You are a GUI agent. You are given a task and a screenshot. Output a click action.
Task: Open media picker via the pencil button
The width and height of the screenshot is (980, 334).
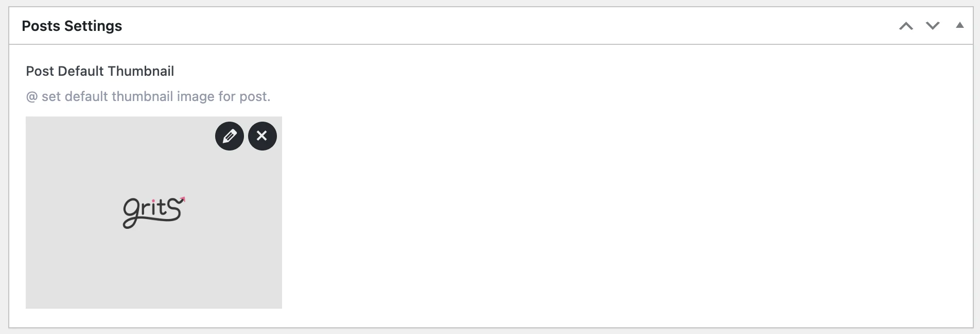230,136
